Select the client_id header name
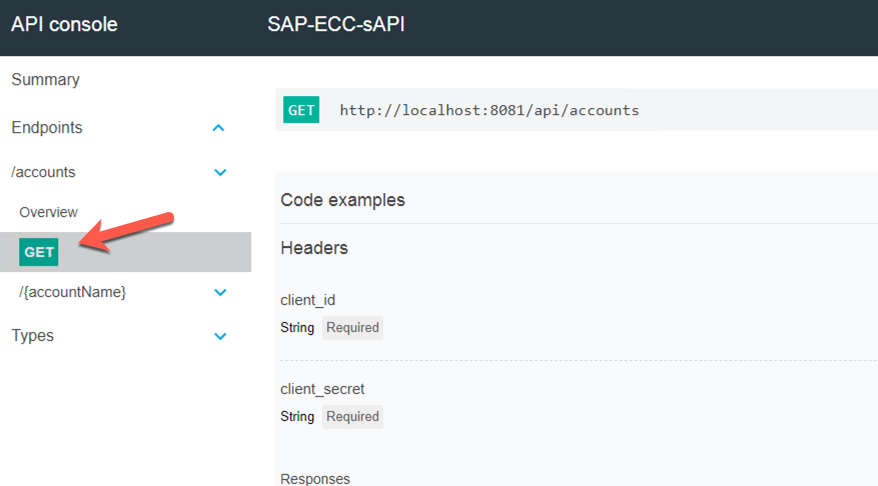Viewport: 878px width, 486px height. click(308, 300)
